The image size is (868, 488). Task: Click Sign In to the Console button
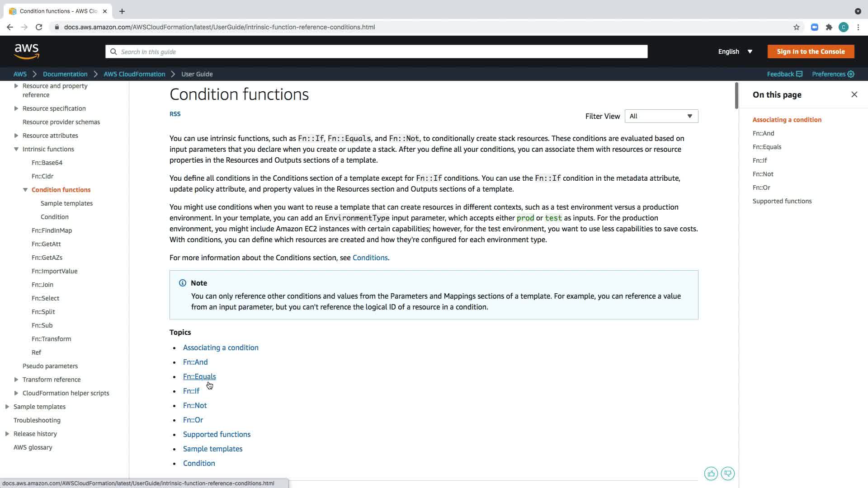point(811,52)
